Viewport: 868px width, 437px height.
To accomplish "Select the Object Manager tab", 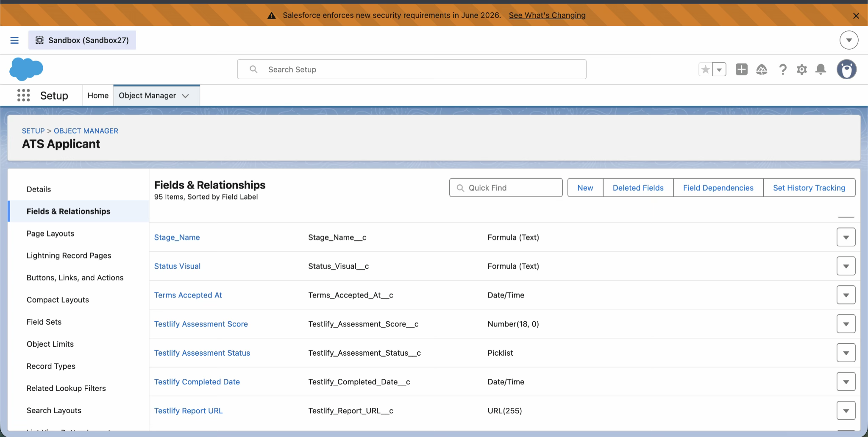I will [147, 95].
